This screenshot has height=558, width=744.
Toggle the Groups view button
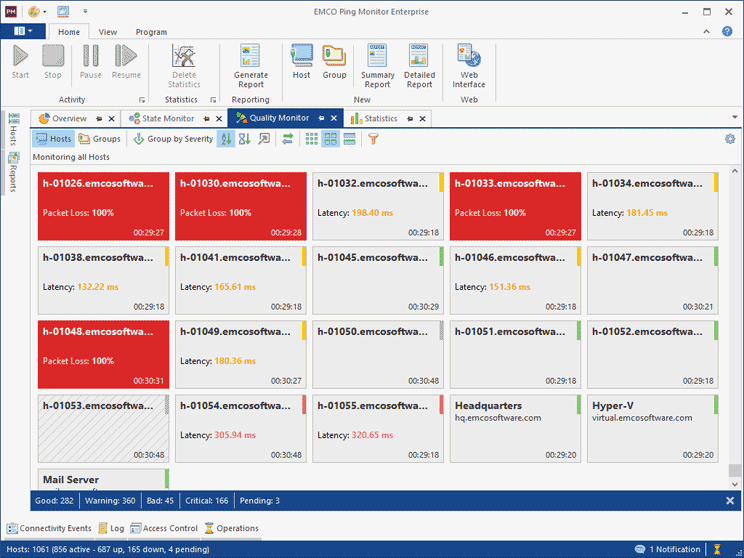coord(99,139)
